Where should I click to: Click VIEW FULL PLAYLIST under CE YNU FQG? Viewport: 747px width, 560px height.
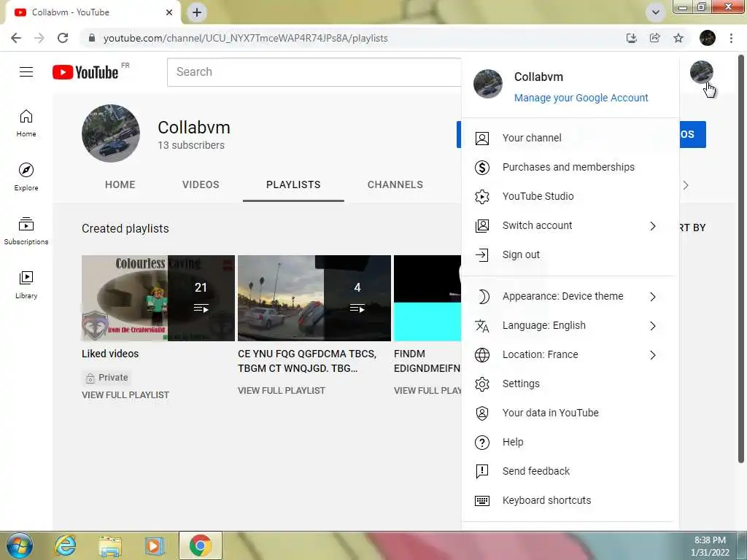tap(282, 391)
